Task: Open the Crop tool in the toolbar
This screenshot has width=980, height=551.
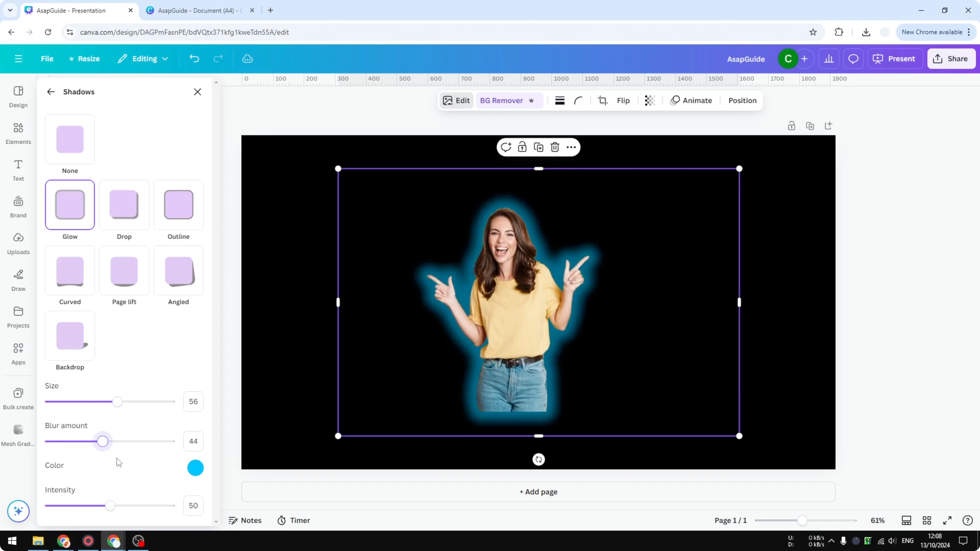Action: click(603, 100)
